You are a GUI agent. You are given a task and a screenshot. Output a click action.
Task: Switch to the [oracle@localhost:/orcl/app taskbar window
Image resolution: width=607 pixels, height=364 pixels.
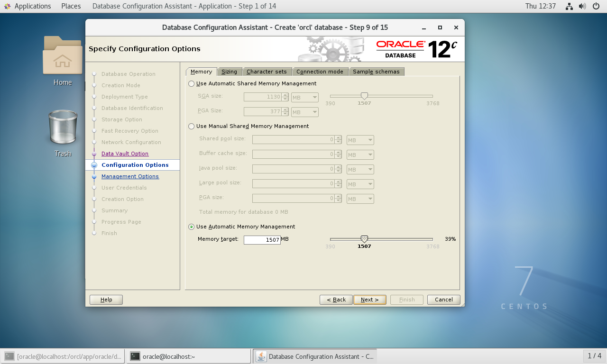pyautogui.click(x=64, y=356)
